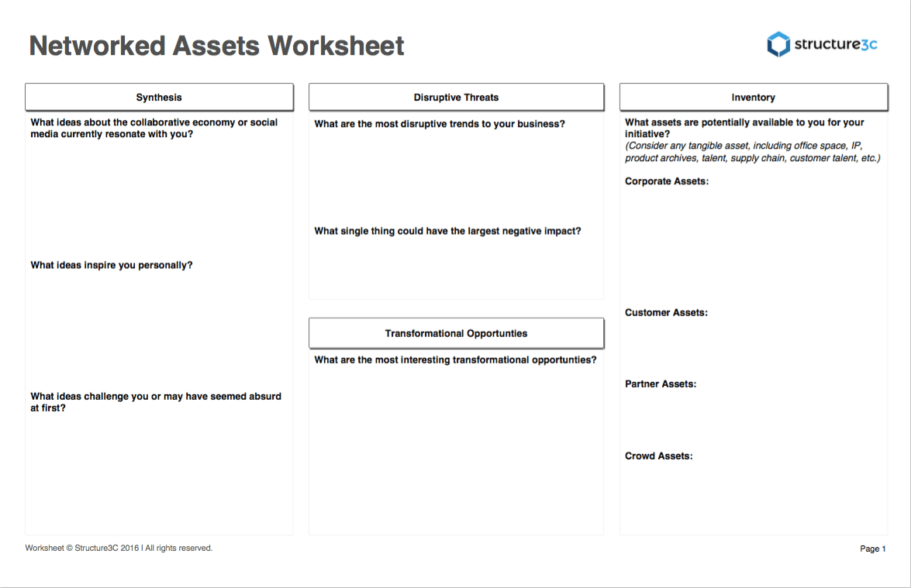Image resolution: width=911 pixels, height=588 pixels.
Task: Select the Synthesis section header
Action: click(159, 97)
